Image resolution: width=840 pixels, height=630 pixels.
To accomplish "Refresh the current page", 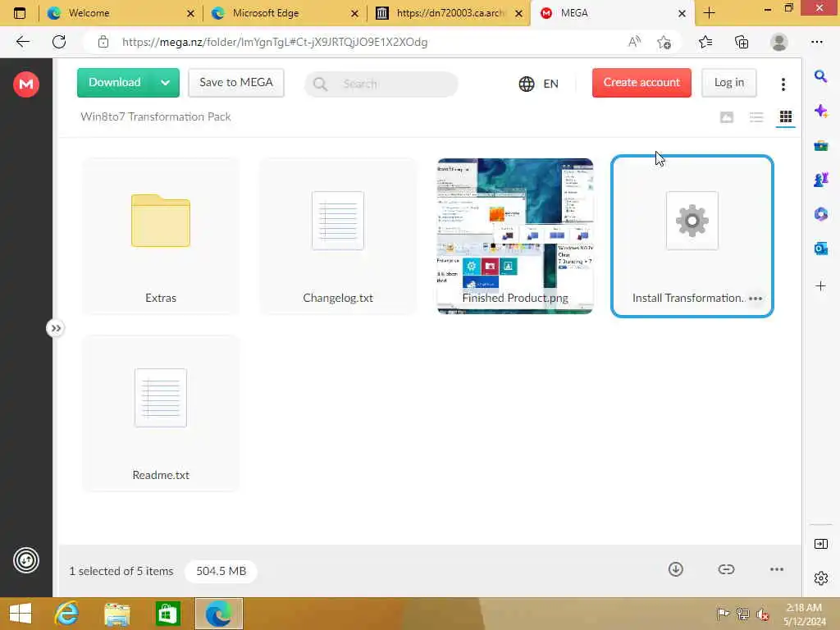I will pyautogui.click(x=59, y=42).
